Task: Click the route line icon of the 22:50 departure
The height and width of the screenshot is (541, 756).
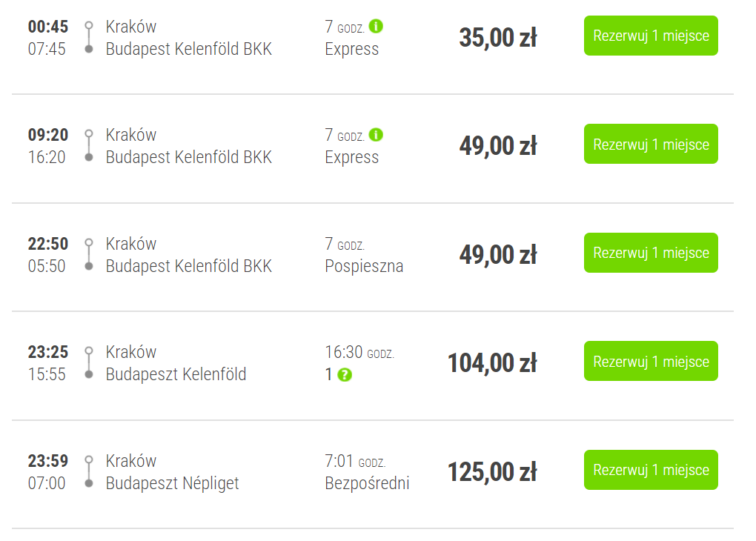Action: coord(89,254)
